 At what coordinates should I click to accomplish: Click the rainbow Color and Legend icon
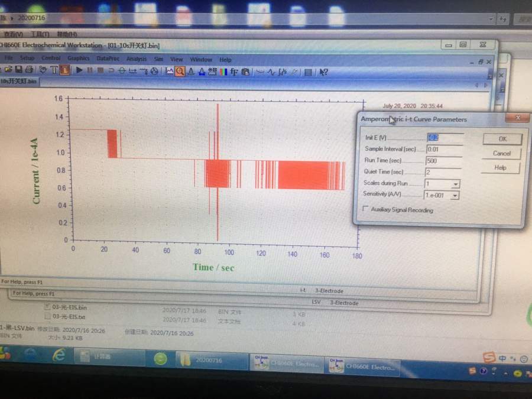point(223,72)
